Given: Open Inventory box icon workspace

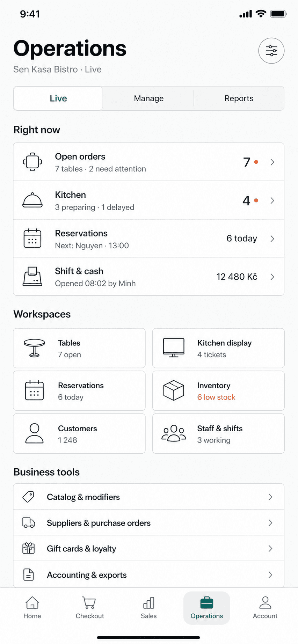Looking at the screenshot, I should [x=174, y=390].
